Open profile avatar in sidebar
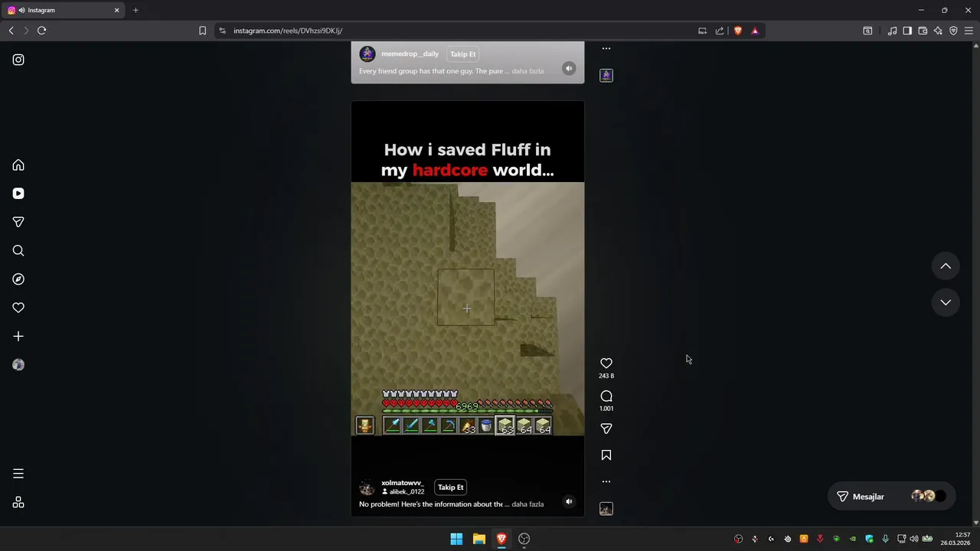The height and width of the screenshot is (551, 980). click(x=18, y=365)
